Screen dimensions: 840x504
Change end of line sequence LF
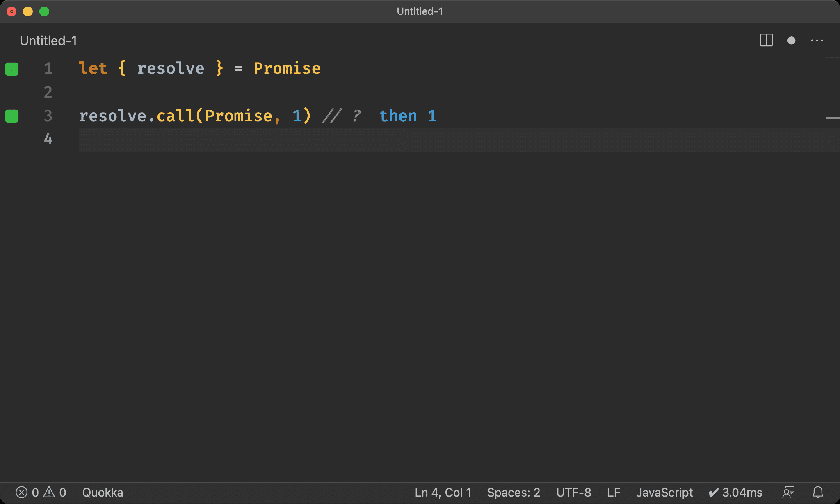614,493
